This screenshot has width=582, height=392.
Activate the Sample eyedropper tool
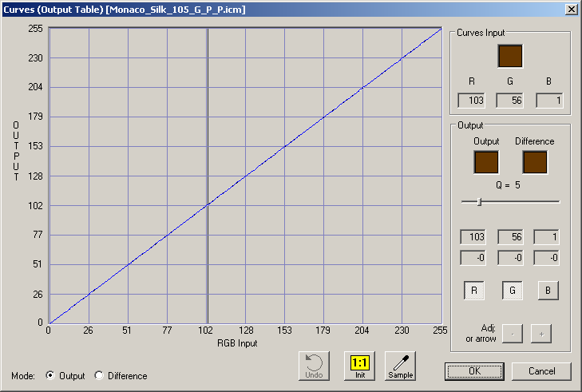point(401,366)
